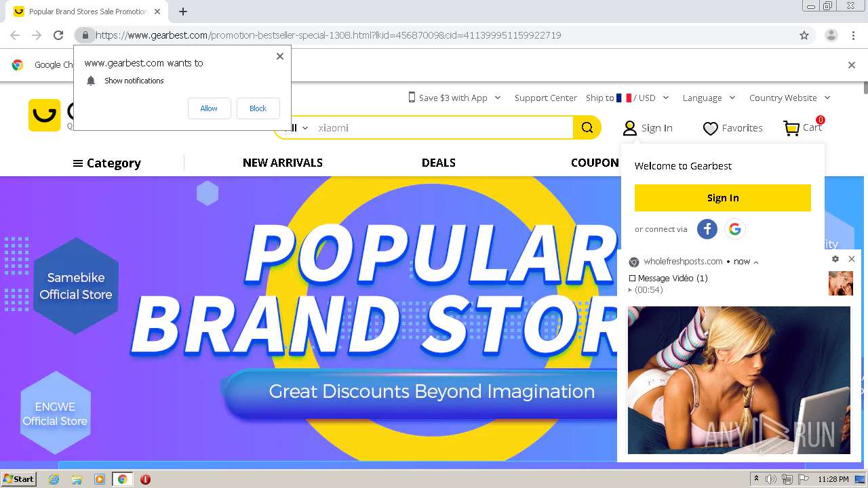This screenshot has width=868, height=488.
Task: Open the Support Center link
Action: tap(546, 98)
